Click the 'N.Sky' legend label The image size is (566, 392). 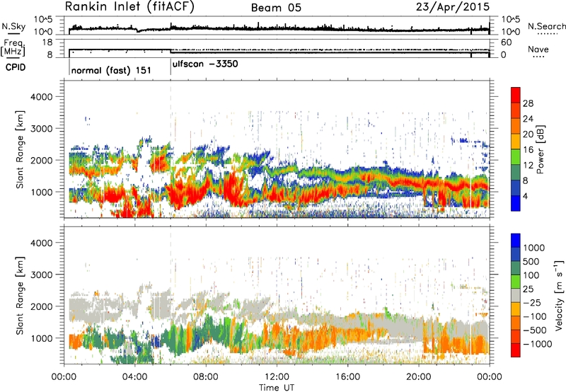click(x=13, y=26)
